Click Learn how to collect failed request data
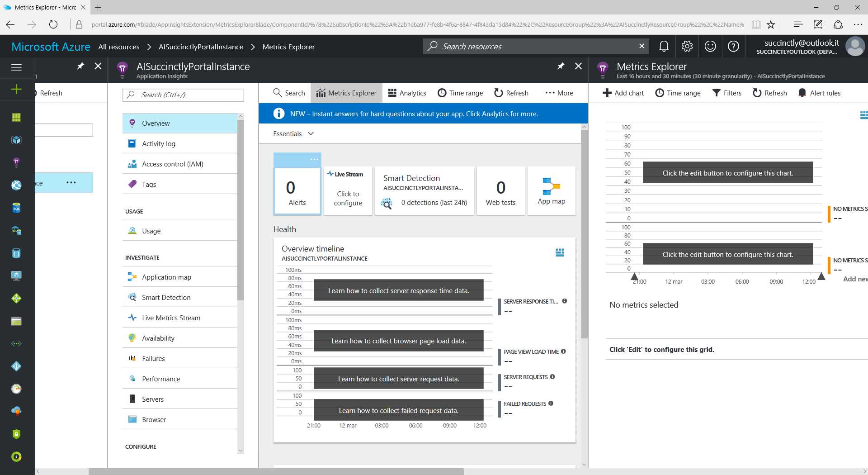Screen dimensions: 868x475 (399, 410)
